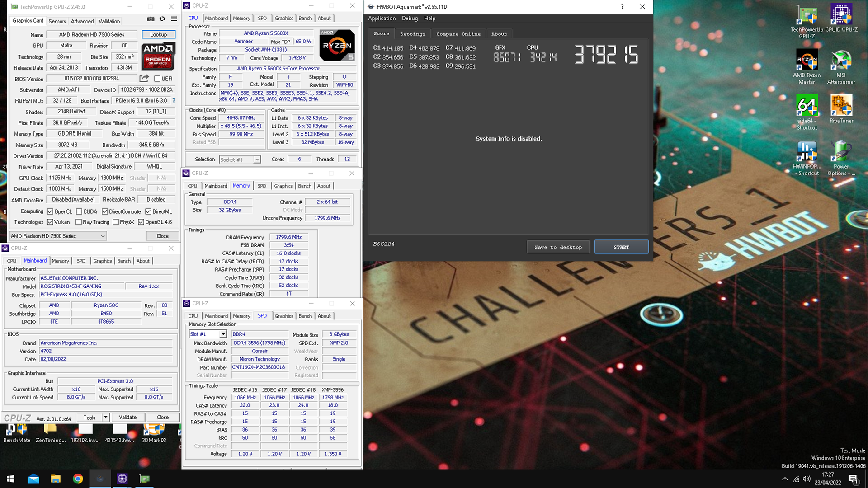Click the BIOS export share icon in GPU-Z
This screenshot has width=868, height=488.
pos(144,78)
